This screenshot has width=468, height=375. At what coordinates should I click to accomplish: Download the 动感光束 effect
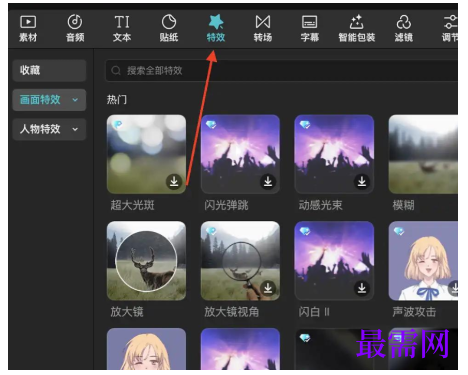362,182
